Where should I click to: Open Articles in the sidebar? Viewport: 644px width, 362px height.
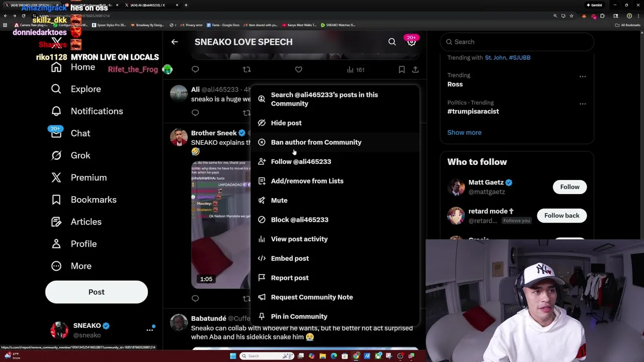(x=76, y=222)
